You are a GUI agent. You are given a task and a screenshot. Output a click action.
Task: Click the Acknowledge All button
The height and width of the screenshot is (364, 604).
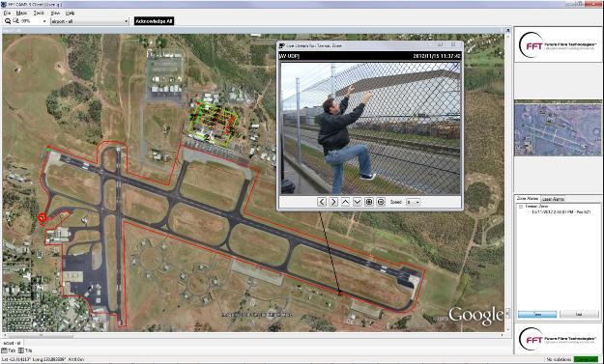154,21
